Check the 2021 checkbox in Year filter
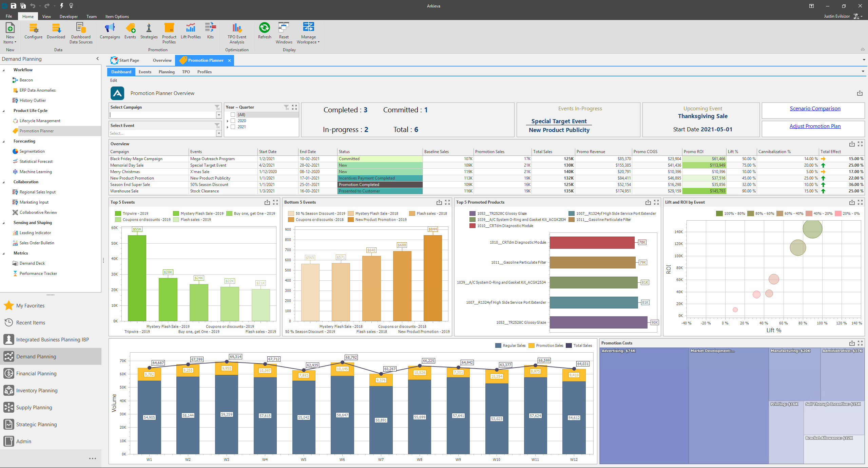Image resolution: width=868 pixels, height=468 pixels. click(233, 127)
